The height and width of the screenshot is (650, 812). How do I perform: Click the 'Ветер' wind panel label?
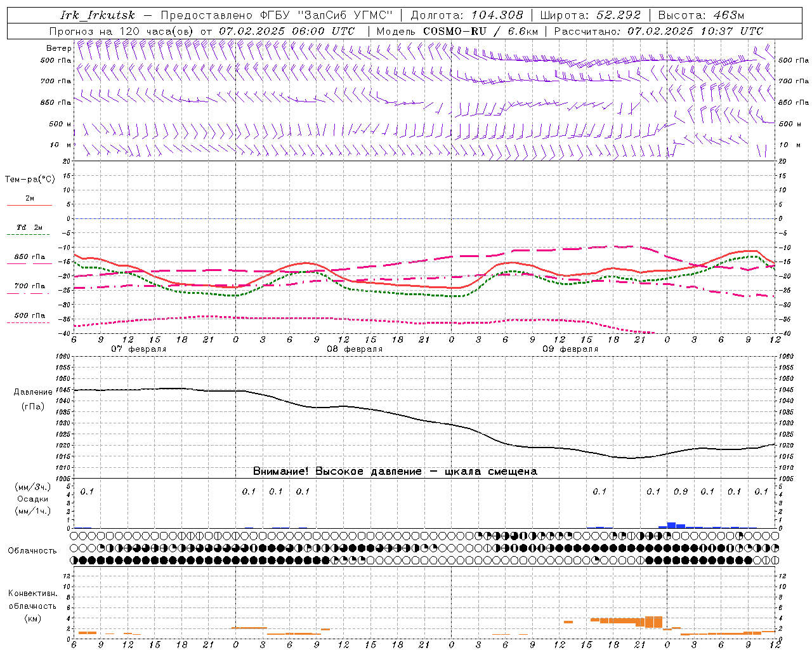click(x=58, y=48)
